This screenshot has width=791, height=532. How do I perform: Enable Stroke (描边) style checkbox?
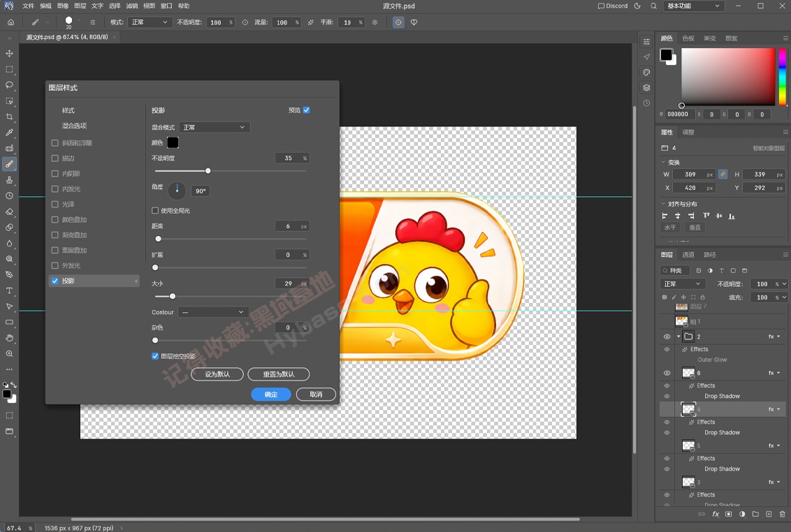(x=55, y=158)
